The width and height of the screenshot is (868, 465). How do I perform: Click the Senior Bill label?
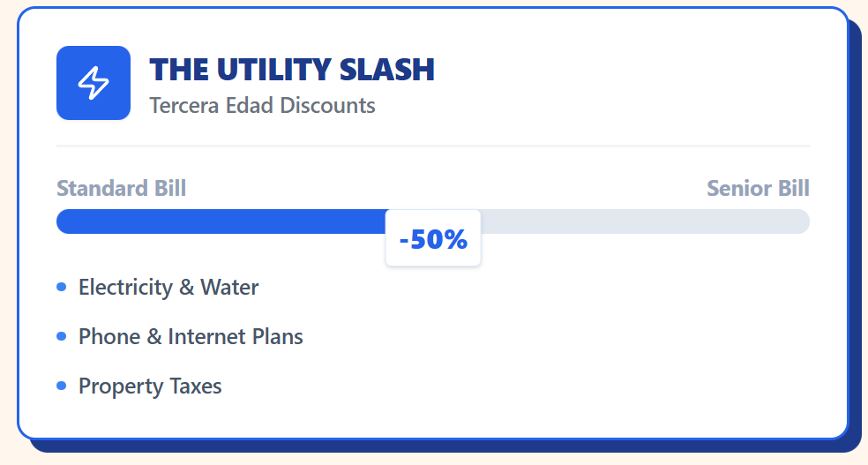[758, 188]
